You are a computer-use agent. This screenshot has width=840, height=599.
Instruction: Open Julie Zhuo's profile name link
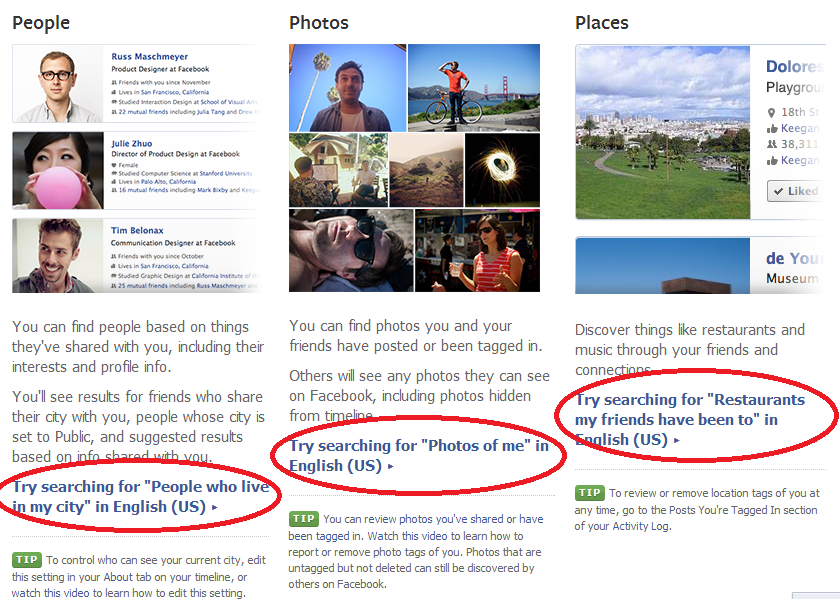[x=132, y=144]
